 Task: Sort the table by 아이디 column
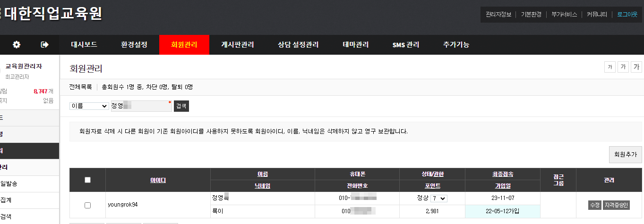pos(158,180)
